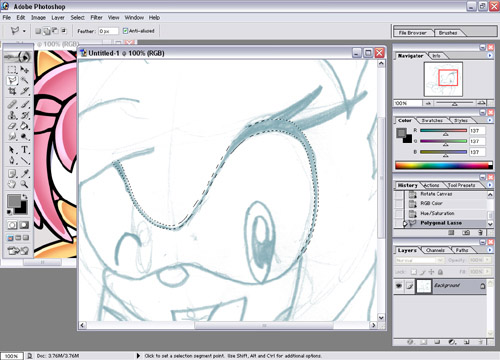This screenshot has height=360, width=500.
Task: Select the Hand tool
Action: pos(12,184)
